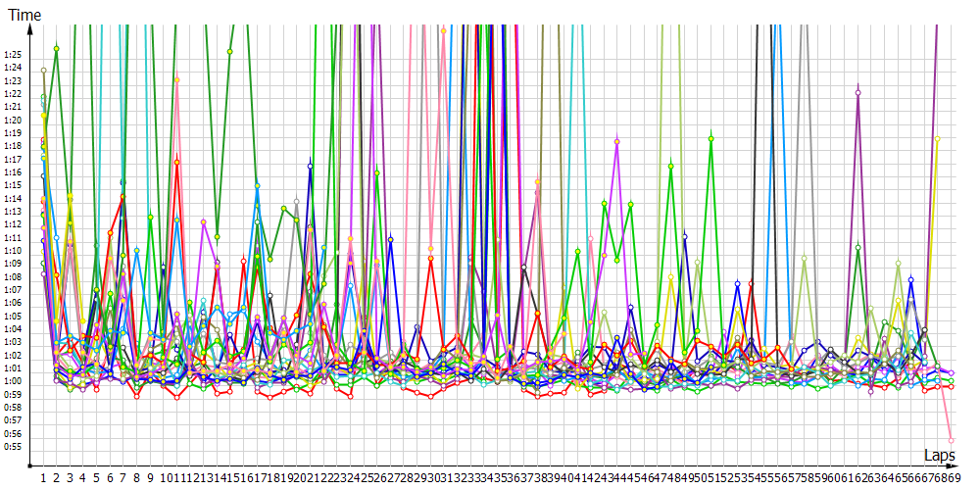Click the 1:00 label on the time axis

click(13, 381)
